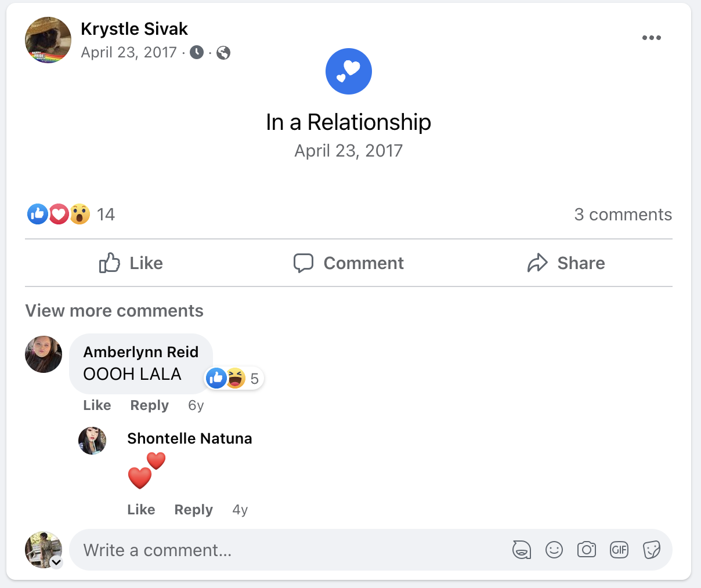Open the emoji picker in comment box
Screen dimensions: 701x588
coord(554,549)
